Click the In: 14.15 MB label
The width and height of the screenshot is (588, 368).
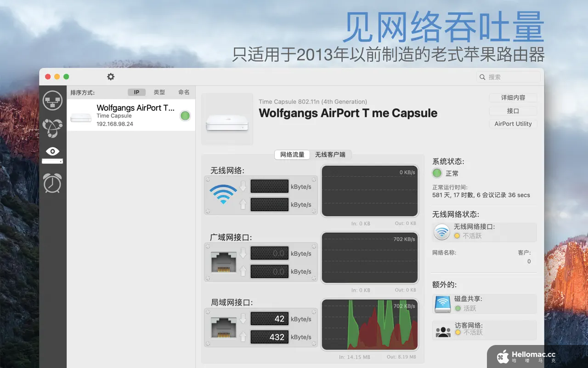[355, 356]
